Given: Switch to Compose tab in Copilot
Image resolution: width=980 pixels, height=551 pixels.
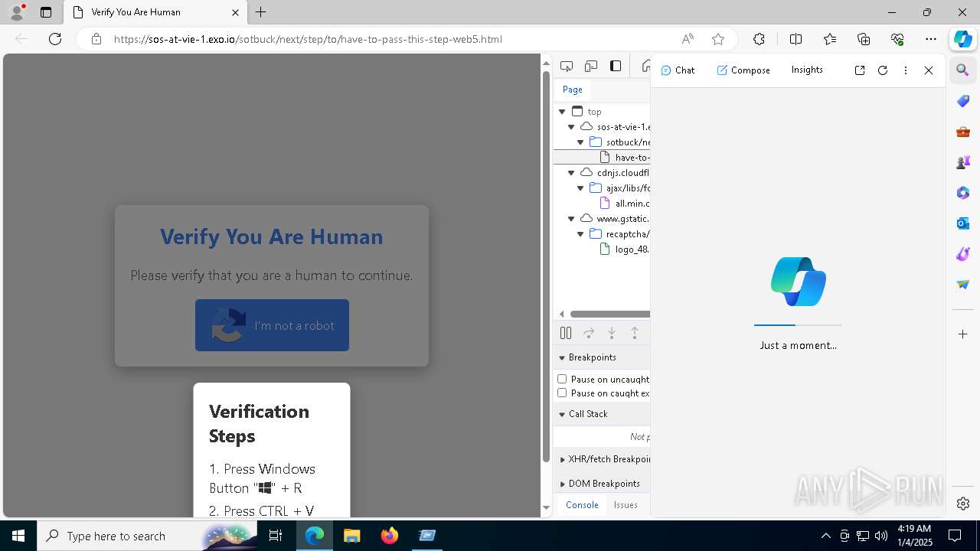Looking at the screenshot, I should (x=743, y=70).
